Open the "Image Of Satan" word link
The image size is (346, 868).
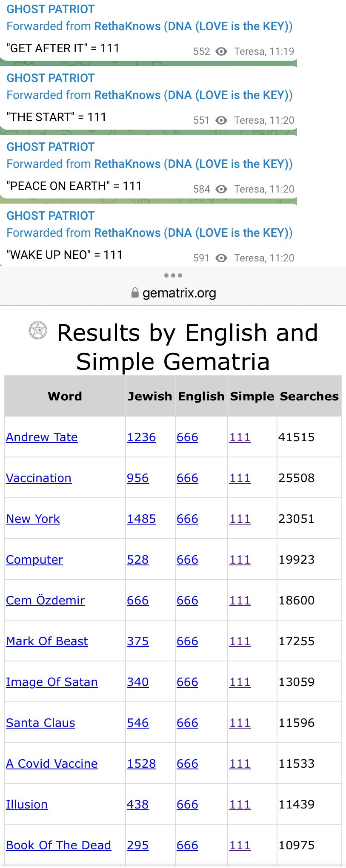[x=51, y=682]
